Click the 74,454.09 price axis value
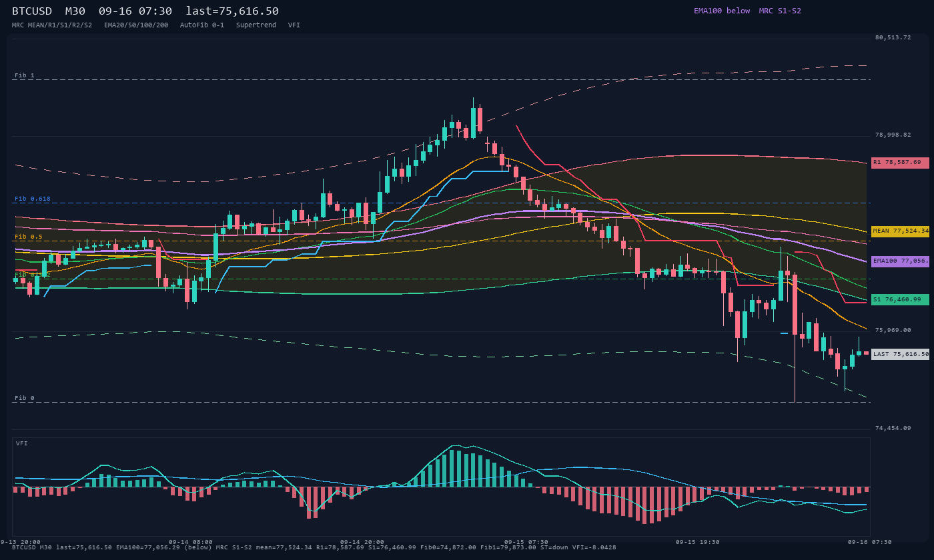The height and width of the screenshot is (560, 934). [x=893, y=428]
